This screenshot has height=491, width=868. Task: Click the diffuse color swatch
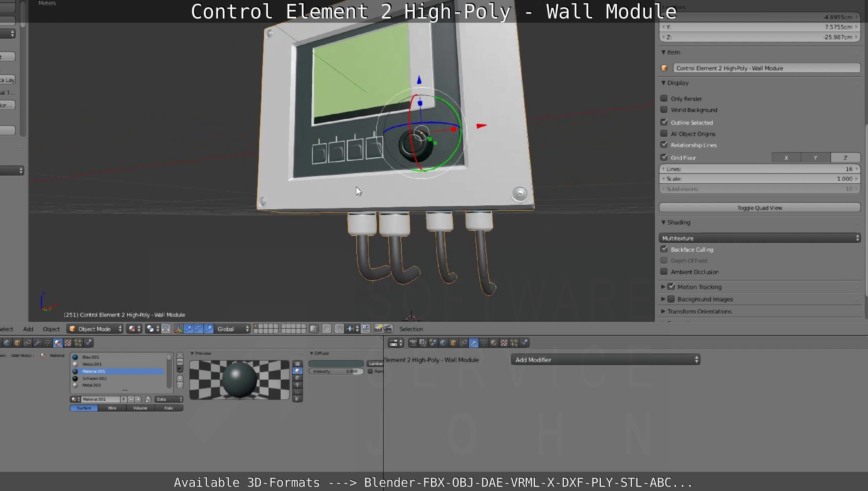coord(336,363)
